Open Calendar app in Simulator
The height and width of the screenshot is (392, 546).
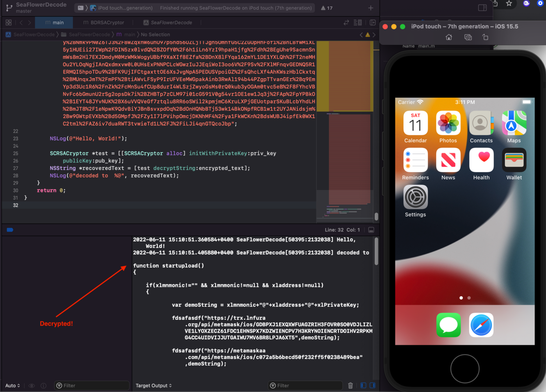pos(415,127)
